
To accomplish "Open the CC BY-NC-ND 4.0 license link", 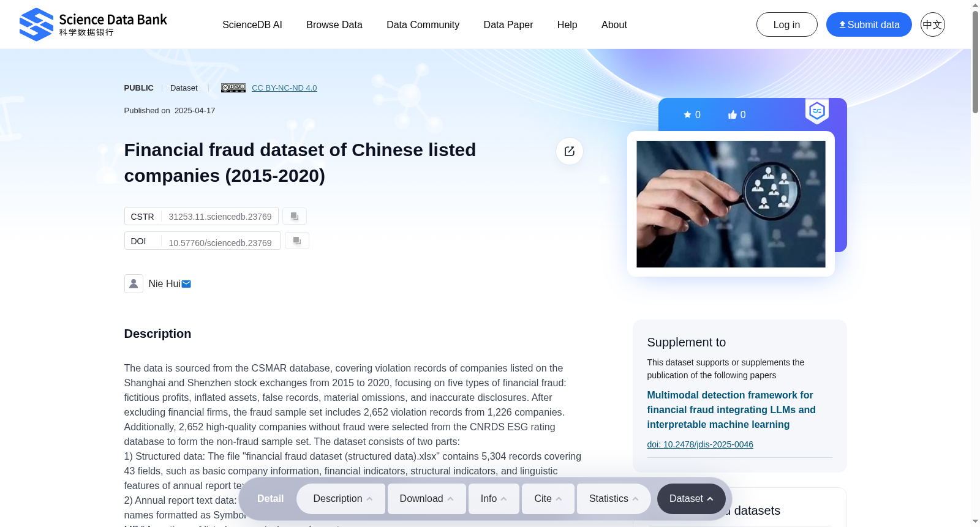I will [x=284, y=88].
